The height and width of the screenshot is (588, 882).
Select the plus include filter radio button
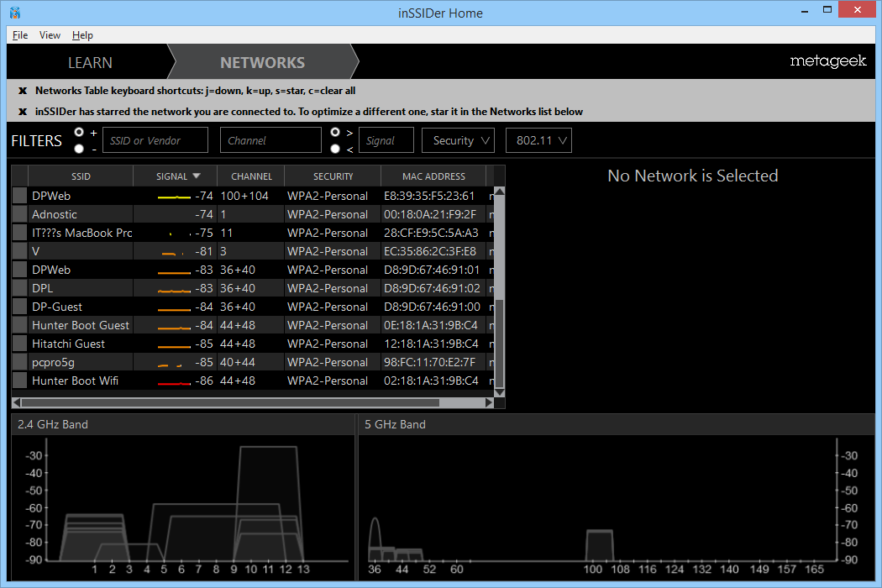tap(79, 132)
